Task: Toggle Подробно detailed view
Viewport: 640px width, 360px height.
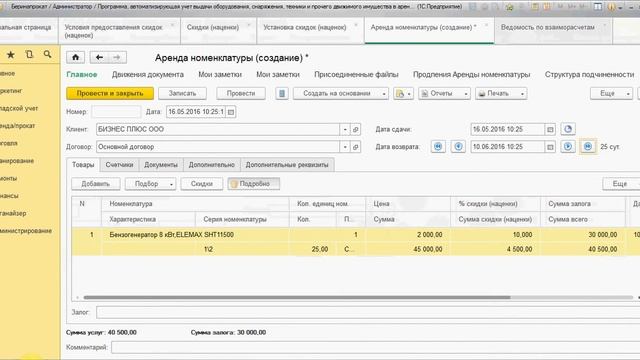Action: tap(253, 184)
